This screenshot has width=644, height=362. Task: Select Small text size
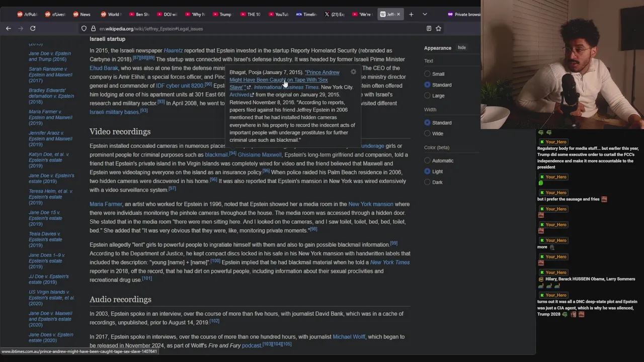coord(427,74)
